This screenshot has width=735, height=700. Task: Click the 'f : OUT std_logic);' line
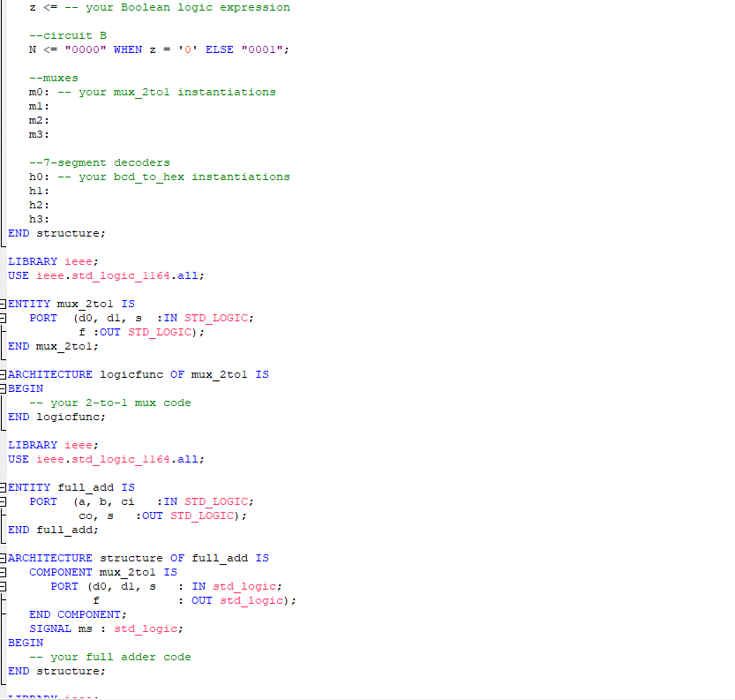[194, 600]
